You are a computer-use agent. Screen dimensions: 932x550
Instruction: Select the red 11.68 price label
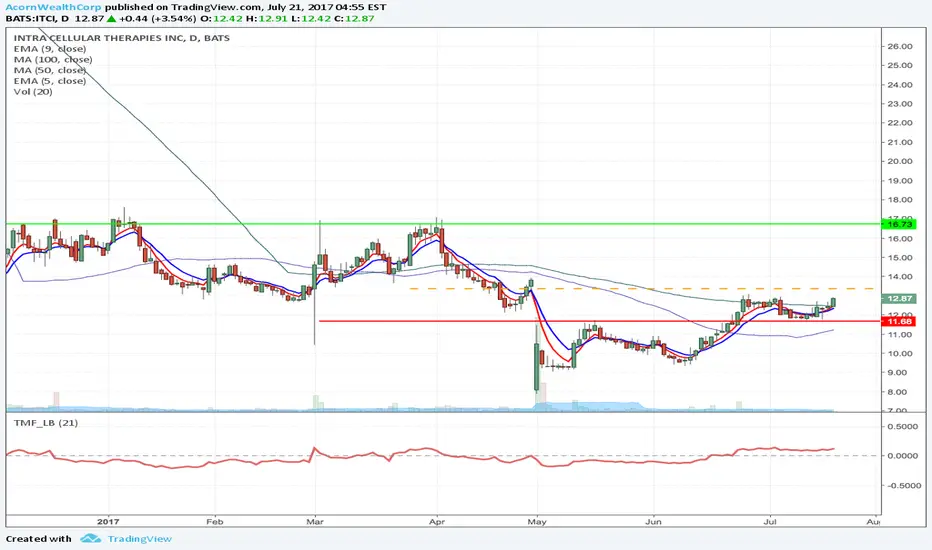899,322
